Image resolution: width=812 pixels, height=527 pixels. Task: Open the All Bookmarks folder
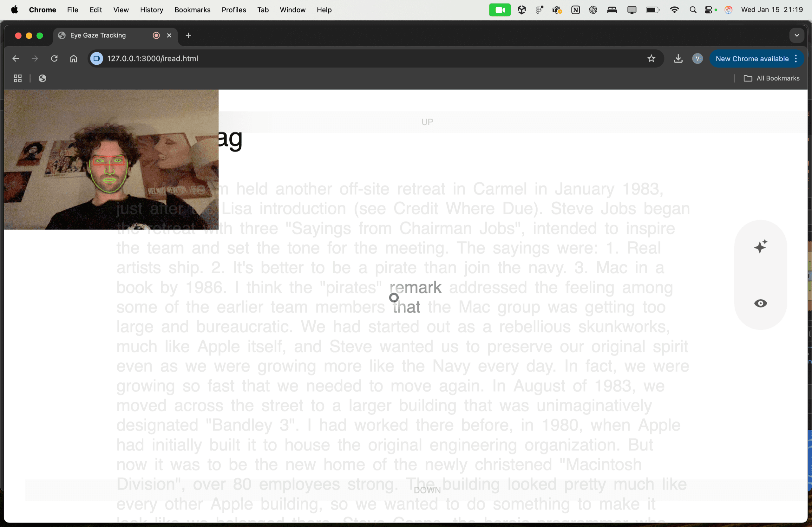coord(771,78)
